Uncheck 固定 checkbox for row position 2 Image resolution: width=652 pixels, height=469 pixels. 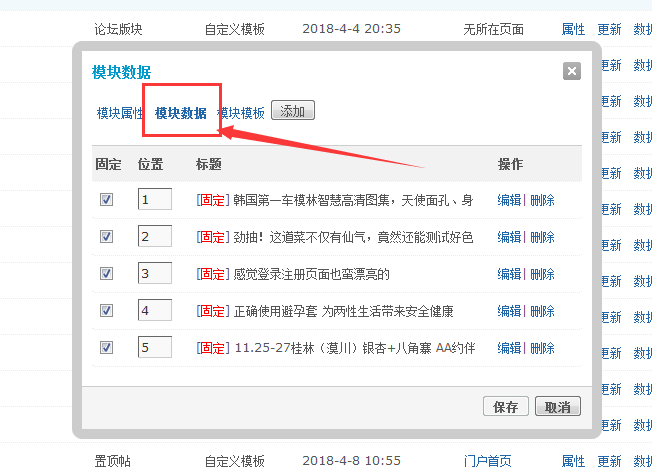106,237
